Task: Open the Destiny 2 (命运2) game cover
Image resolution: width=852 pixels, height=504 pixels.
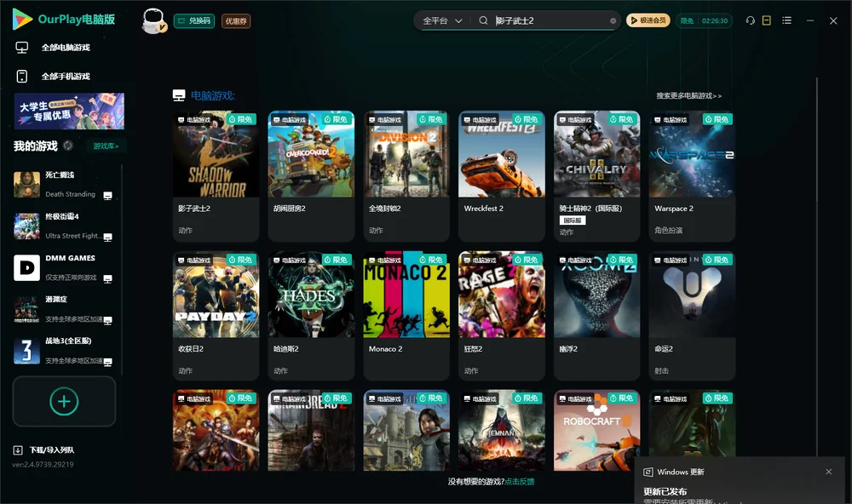Action: [x=692, y=295]
